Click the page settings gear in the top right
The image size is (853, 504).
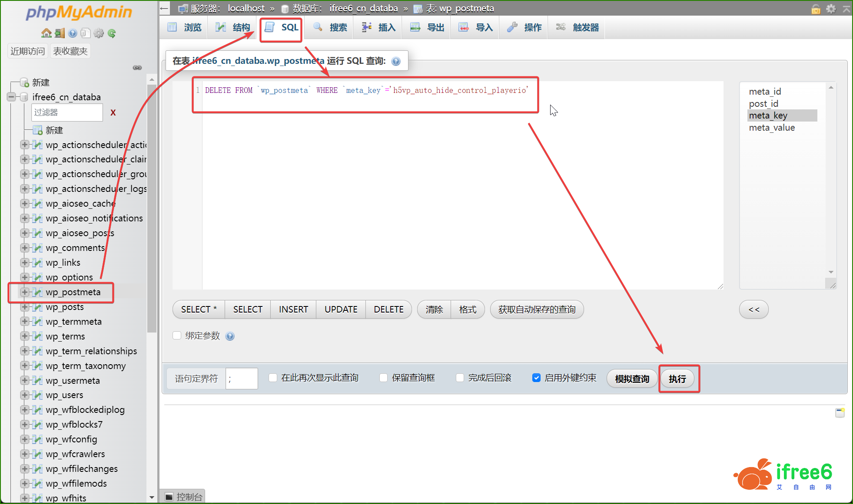[x=831, y=9]
